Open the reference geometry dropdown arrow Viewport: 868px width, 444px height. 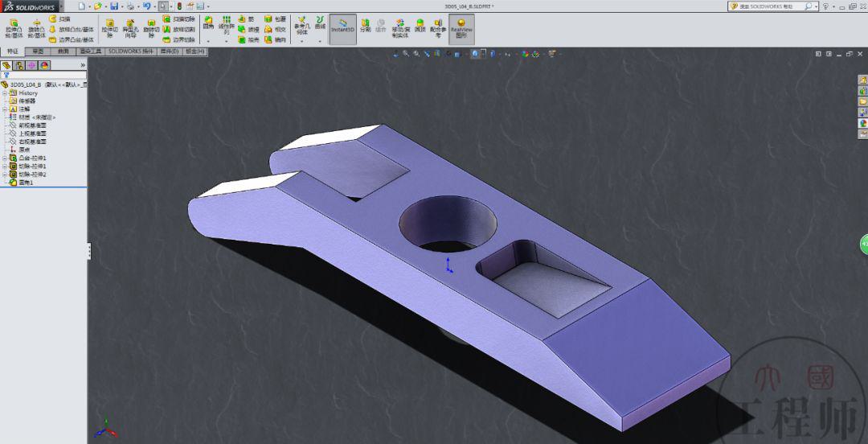coord(301,41)
